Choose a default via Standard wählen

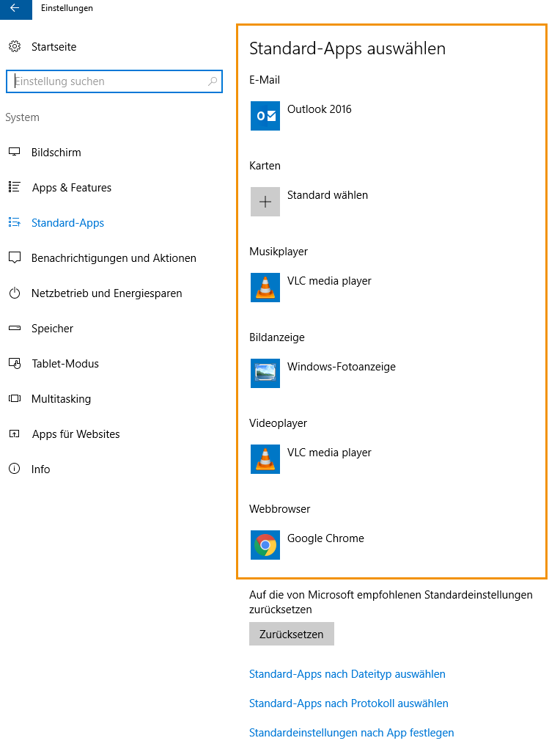(328, 195)
